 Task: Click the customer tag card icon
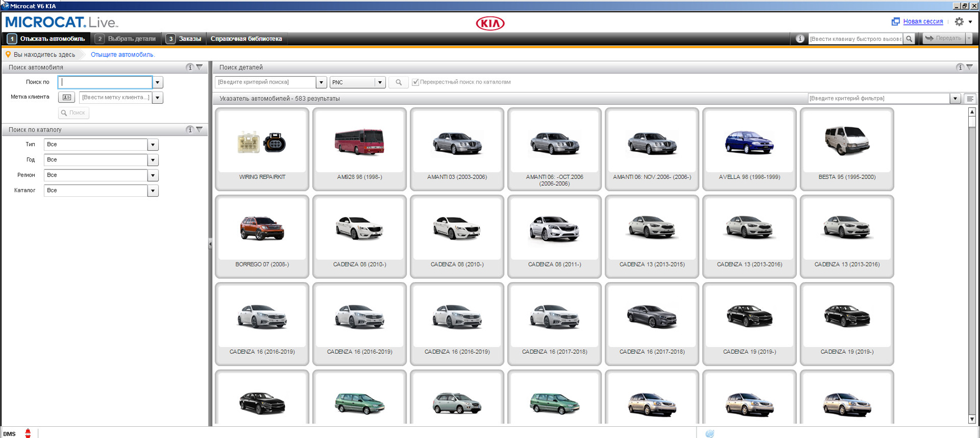click(67, 98)
